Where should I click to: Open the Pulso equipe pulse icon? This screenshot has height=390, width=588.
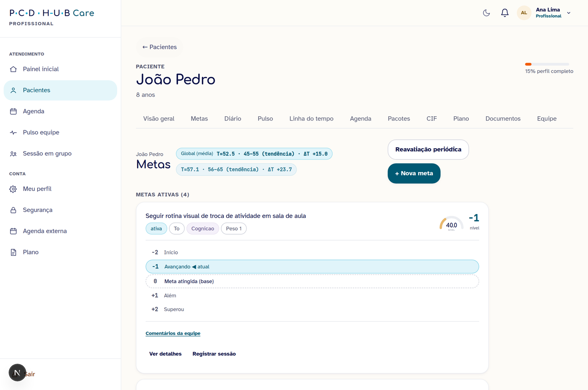point(13,132)
